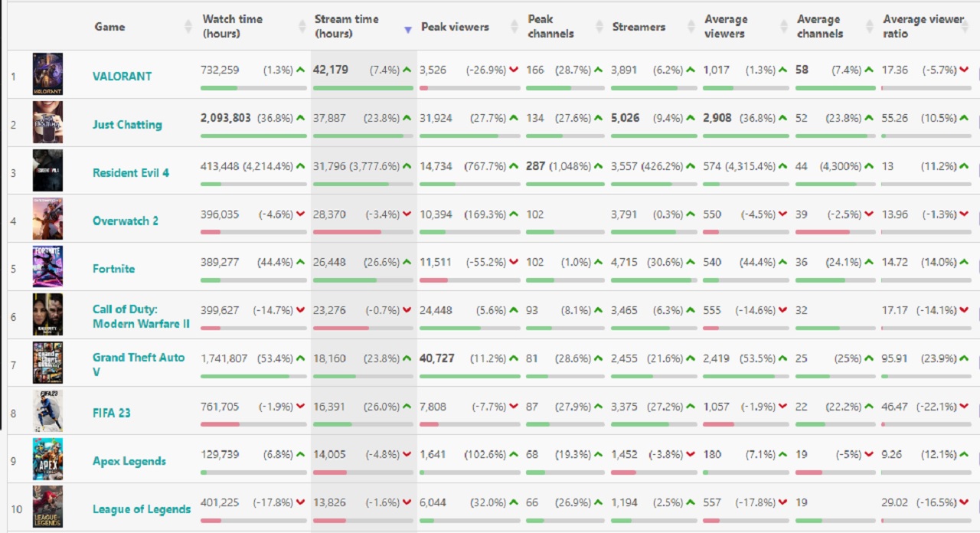Open the Overwatch 2 link

click(126, 221)
